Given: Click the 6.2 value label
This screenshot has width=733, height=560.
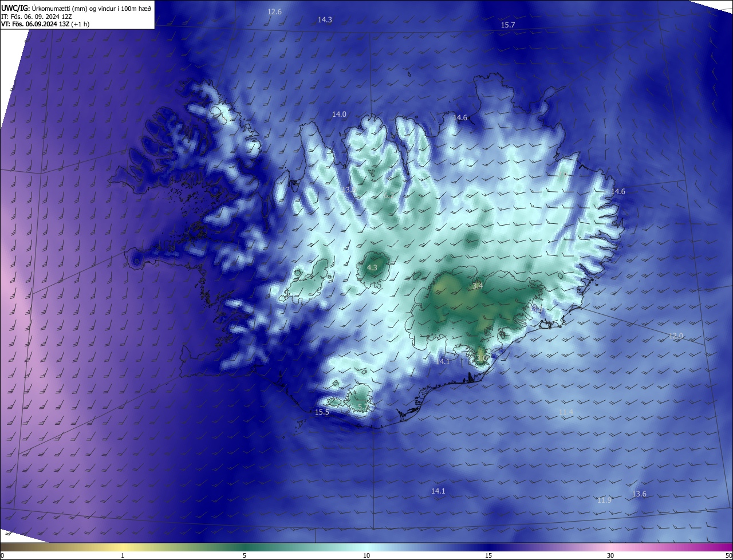Looking at the screenshot, I should (x=388, y=196).
